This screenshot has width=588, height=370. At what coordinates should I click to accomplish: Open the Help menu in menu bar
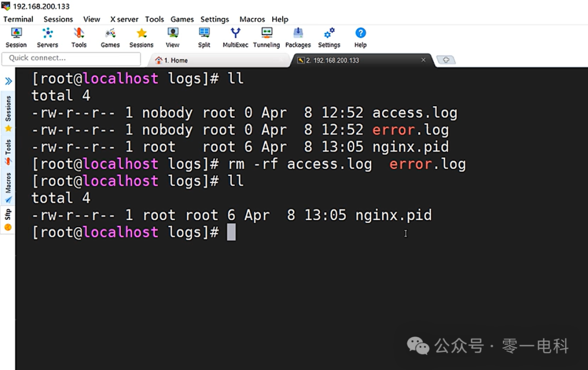click(280, 19)
